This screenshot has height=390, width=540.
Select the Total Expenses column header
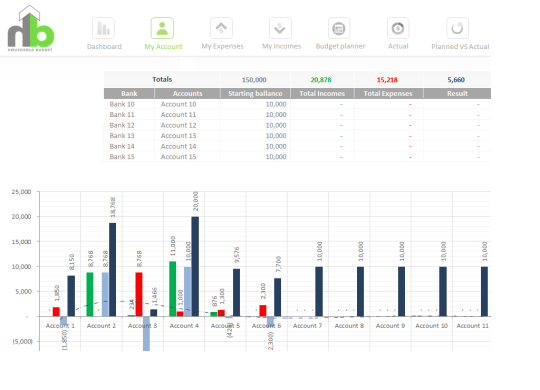pyautogui.click(x=388, y=93)
